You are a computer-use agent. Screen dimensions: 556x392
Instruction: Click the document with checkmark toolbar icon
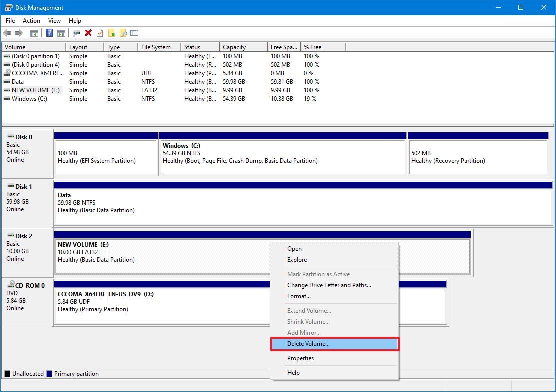(x=99, y=33)
